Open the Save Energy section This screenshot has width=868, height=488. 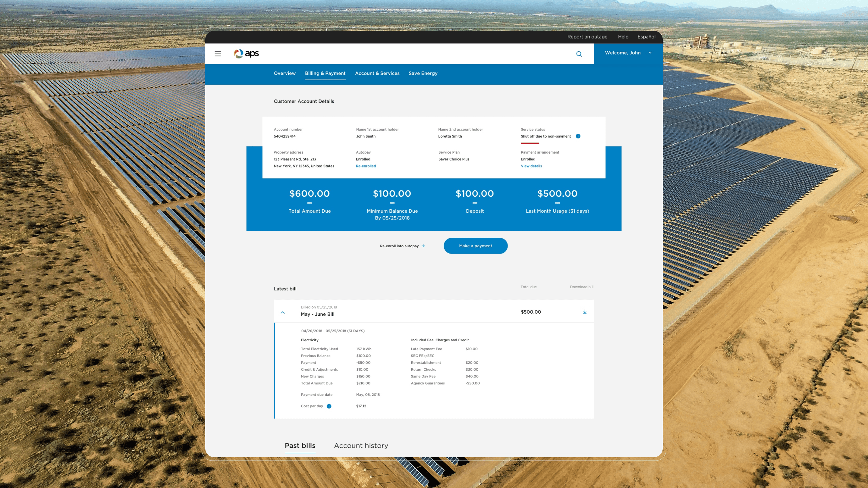(x=423, y=74)
